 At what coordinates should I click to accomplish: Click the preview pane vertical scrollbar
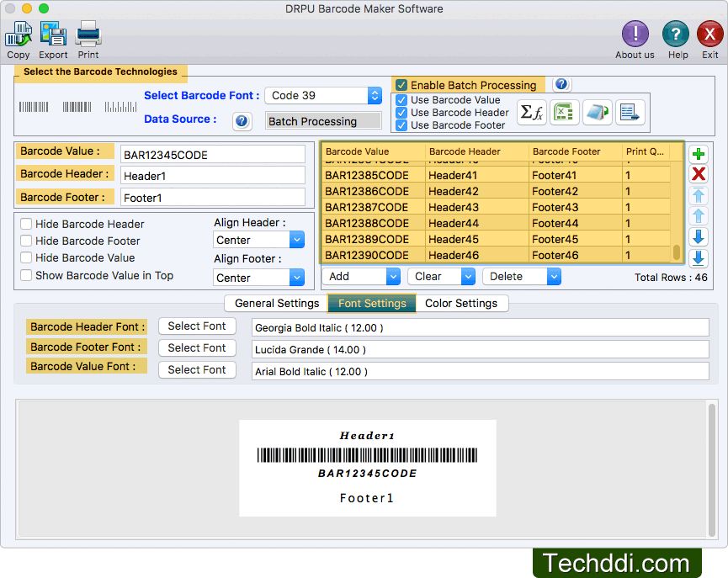(x=711, y=469)
